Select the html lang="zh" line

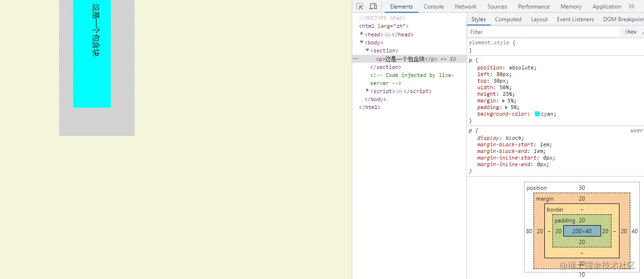[383, 26]
